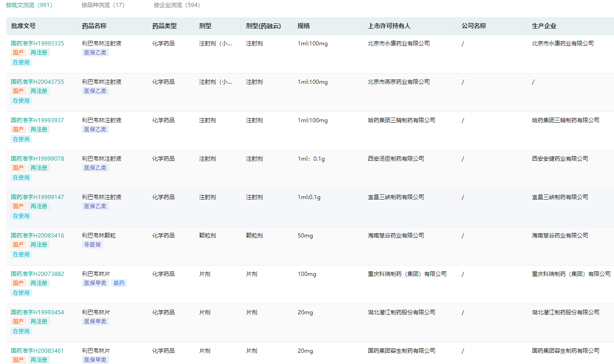The height and width of the screenshot is (364, 614).
Task: Switch to 按品种浏览 (17) tab
Action: pos(103,5)
